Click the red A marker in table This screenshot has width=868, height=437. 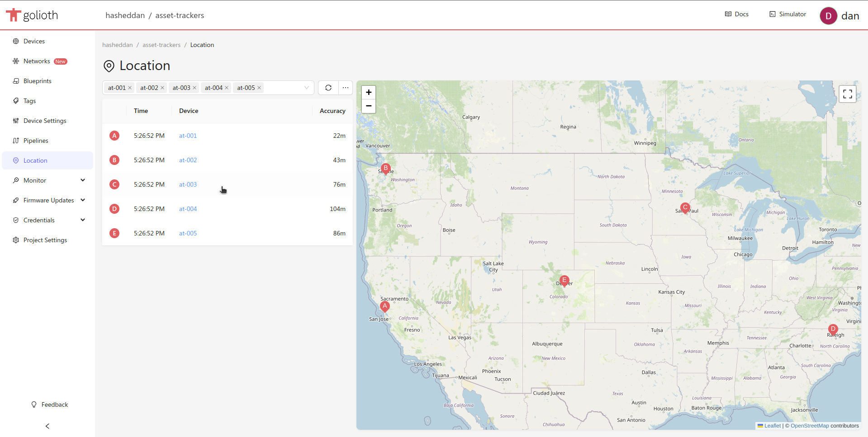pos(114,136)
